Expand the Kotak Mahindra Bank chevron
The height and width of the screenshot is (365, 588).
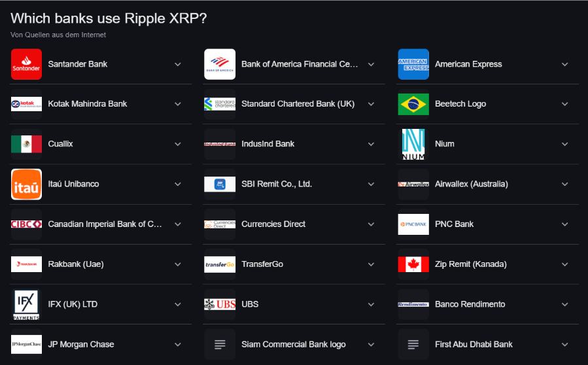click(178, 104)
